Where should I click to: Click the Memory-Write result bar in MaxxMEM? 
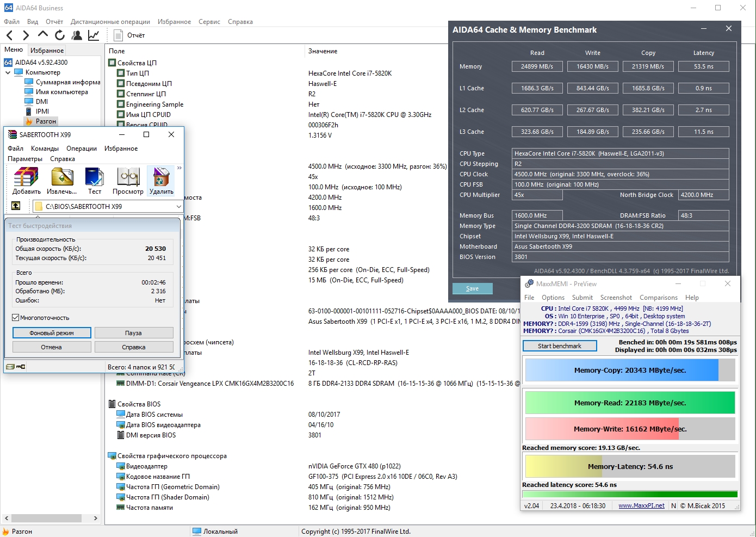(x=630, y=429)
